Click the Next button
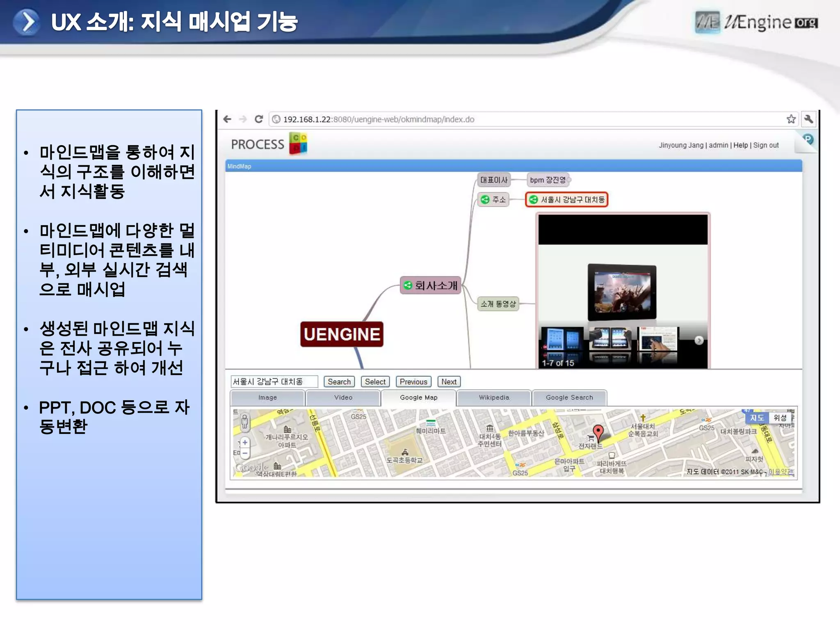This screenshot has height=630, width=840. (449, 382)
